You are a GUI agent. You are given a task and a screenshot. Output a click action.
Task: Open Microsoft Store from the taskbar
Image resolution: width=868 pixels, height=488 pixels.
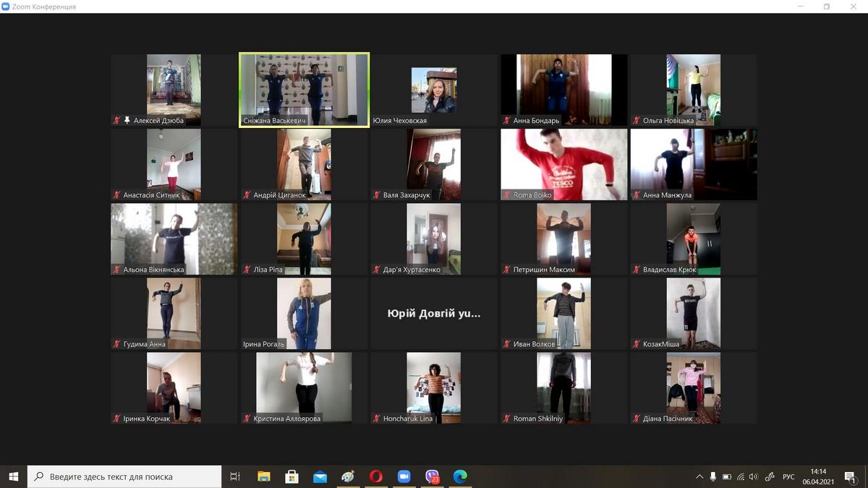click(x=292, y=476)
